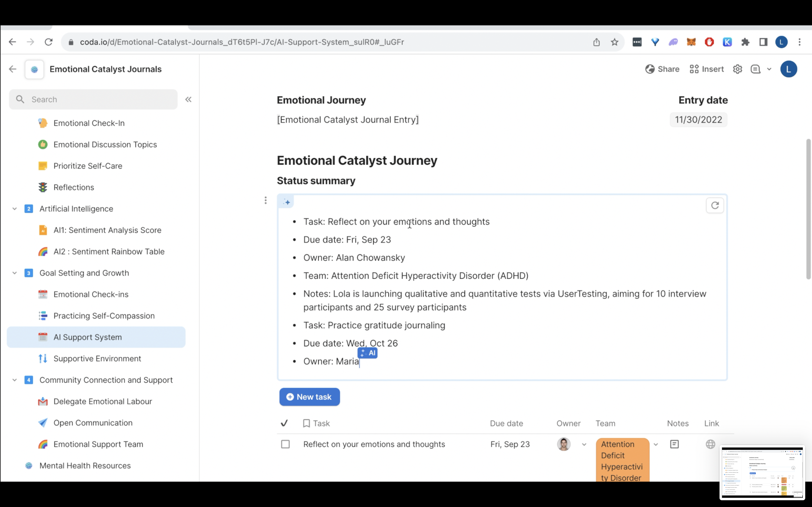Screen dimensions: 812x507
Task: Click the New task button
Action: [309, 397]
